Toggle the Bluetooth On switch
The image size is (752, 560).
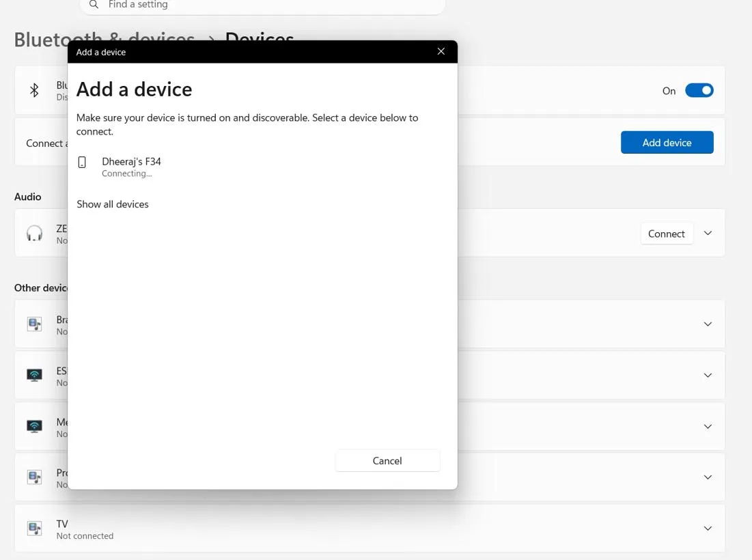pyautogui.click(x=699, y=91)
